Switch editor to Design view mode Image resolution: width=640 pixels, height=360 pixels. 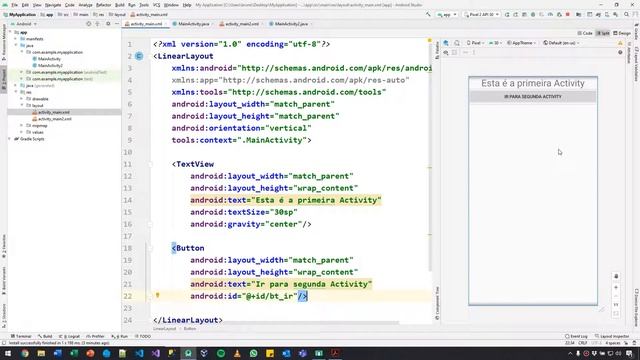click(x=622, y=33)
